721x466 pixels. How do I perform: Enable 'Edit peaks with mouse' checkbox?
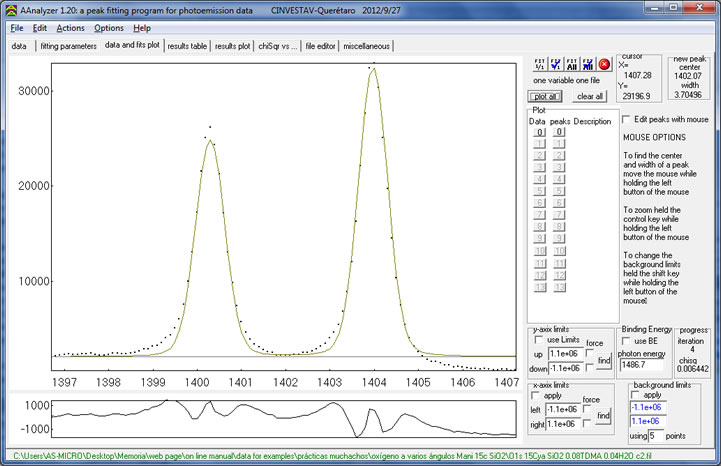click(x=627, y=119)
